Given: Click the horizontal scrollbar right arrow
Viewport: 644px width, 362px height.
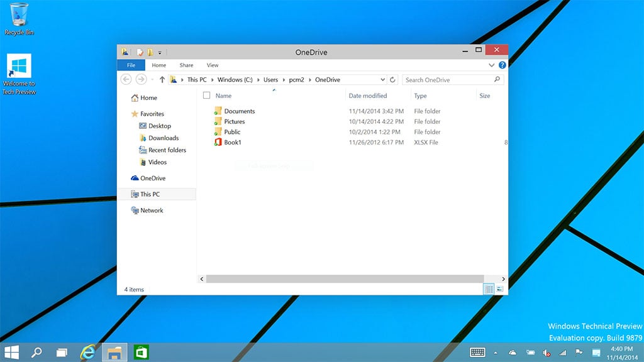Looking at the screenshot, I should (x=504, y=278).
